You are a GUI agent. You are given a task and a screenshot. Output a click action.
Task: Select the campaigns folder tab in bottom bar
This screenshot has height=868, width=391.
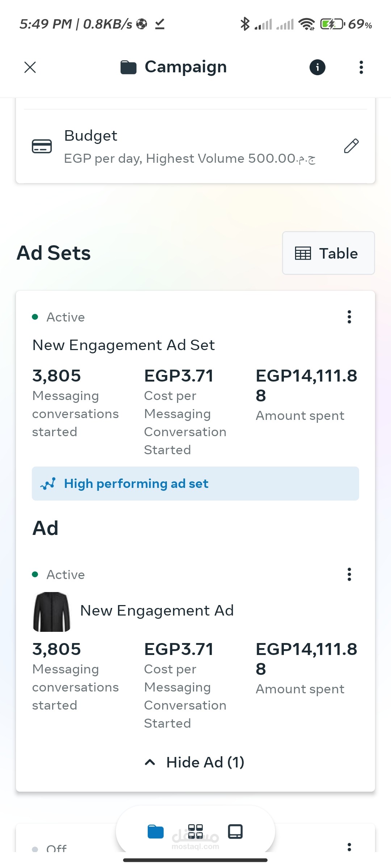coord(156,831)
